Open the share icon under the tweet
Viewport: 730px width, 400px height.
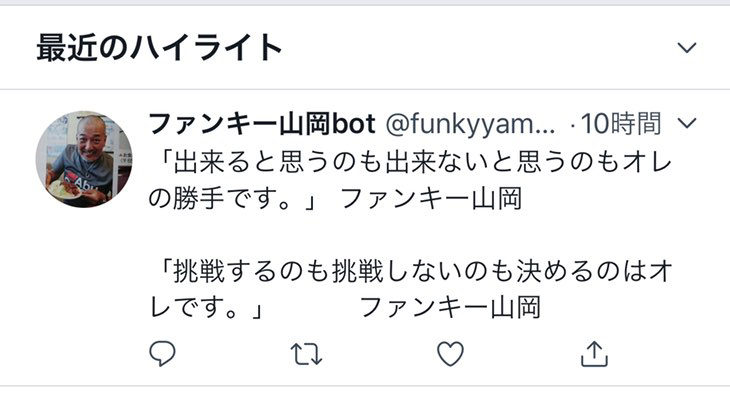click(595, 354)
